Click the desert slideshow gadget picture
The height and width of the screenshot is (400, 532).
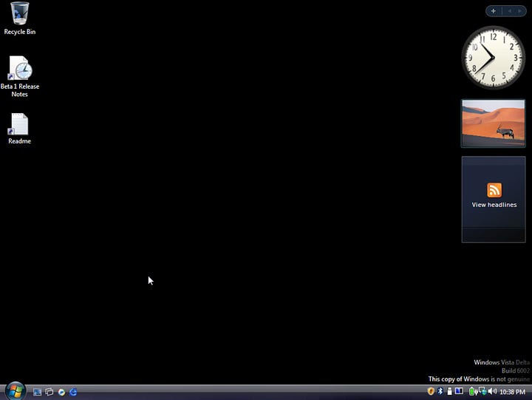(x=494, y=123)
